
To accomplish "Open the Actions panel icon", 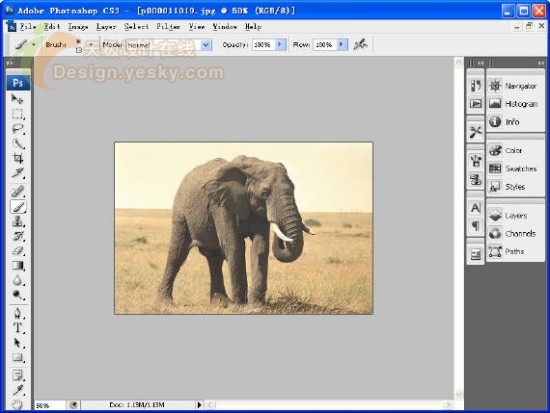I will point(476,104).
